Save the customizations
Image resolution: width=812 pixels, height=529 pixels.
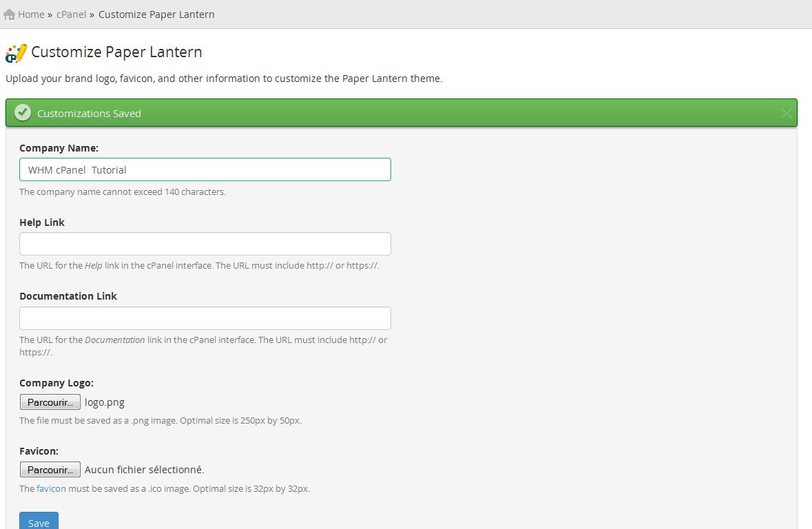[x=39, y=521]
